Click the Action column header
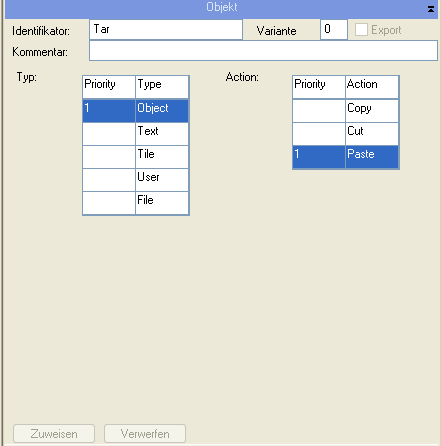The width and height of the screenshot is (441, 446). click(372, 87)
